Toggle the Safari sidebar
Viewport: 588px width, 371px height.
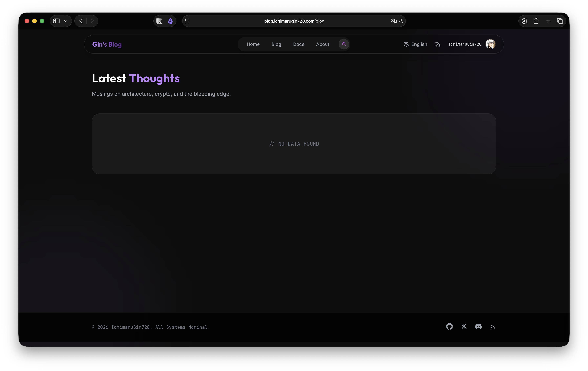pyautogui.click(x=56, y=21)
